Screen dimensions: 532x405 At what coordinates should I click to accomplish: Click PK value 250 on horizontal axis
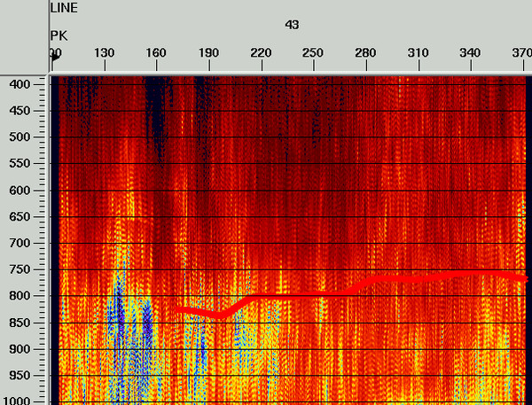[x=313, y=52]
